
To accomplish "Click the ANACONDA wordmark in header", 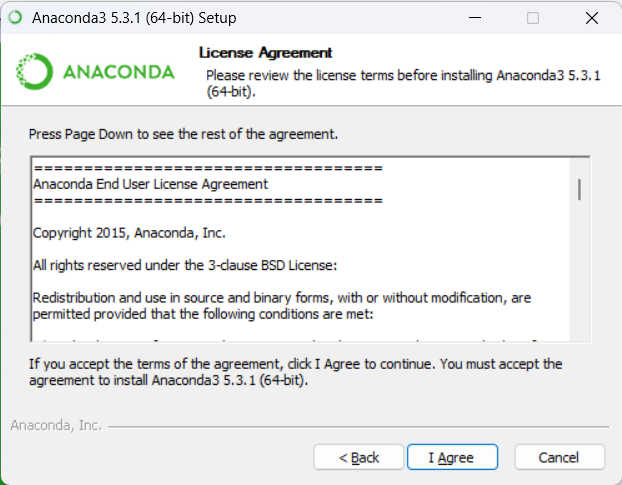I will click(119, 72).
